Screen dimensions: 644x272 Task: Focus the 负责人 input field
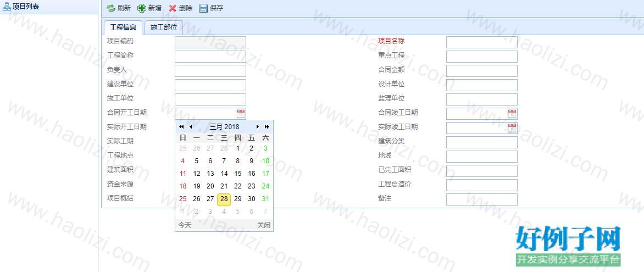(x=210, y=71)
